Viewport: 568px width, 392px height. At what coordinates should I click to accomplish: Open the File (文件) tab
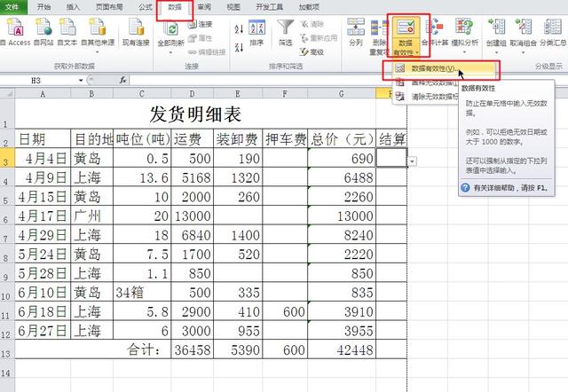coord(13,7)
